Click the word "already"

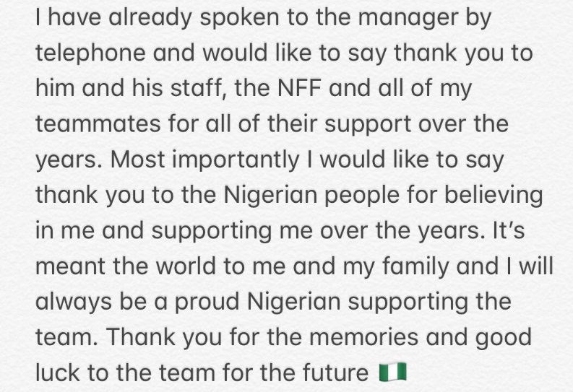tap(147, 19)
